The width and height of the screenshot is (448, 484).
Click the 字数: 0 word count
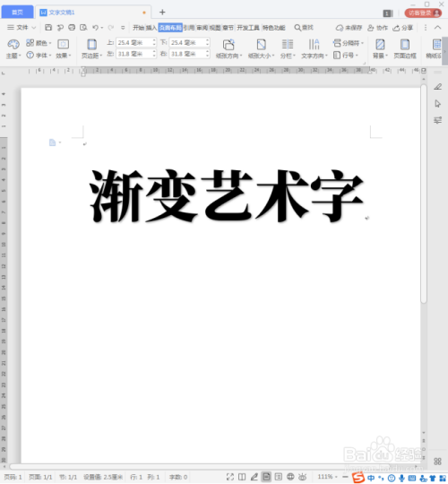coord(178,477)
